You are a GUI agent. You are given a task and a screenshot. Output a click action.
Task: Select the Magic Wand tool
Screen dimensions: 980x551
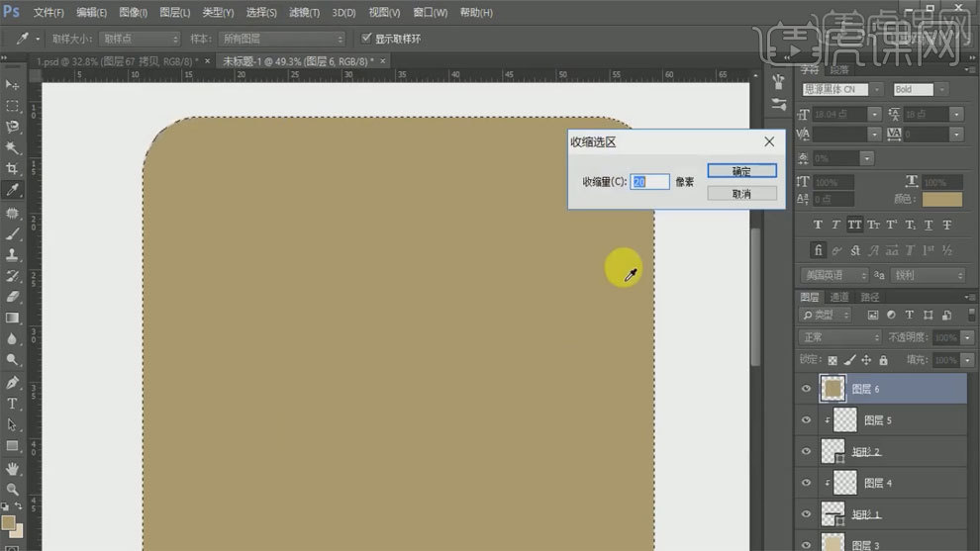(13, 147)
